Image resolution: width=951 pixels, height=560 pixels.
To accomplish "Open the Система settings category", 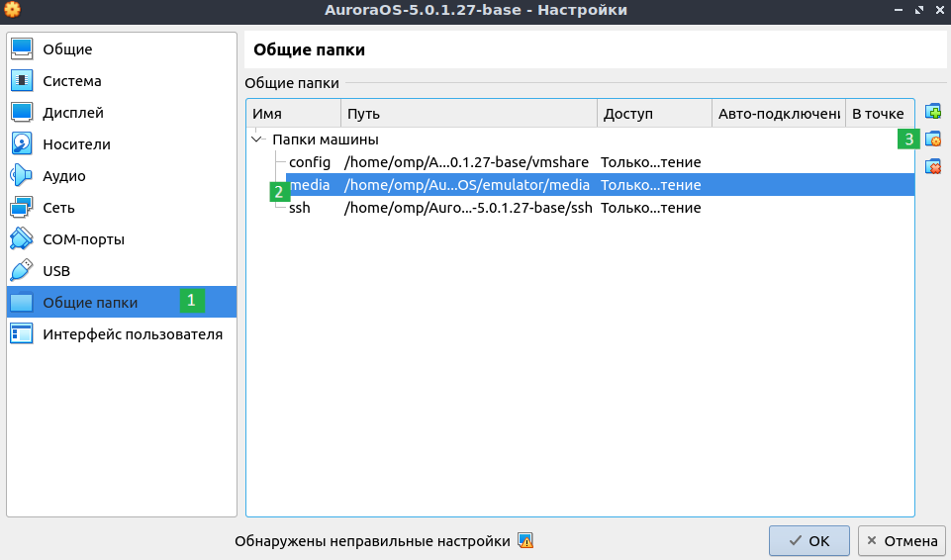I will pyautogui.click(x=122, y=80).
